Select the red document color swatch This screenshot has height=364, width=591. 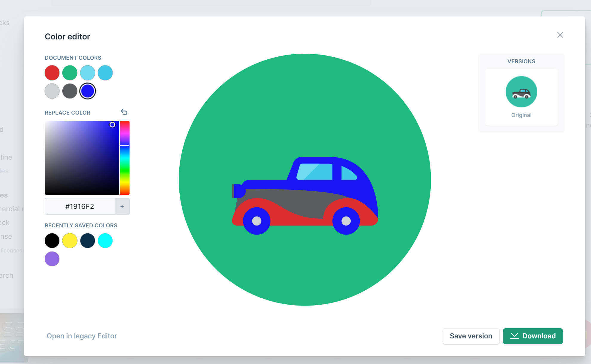pyautogui.click(x=52, y=73)
